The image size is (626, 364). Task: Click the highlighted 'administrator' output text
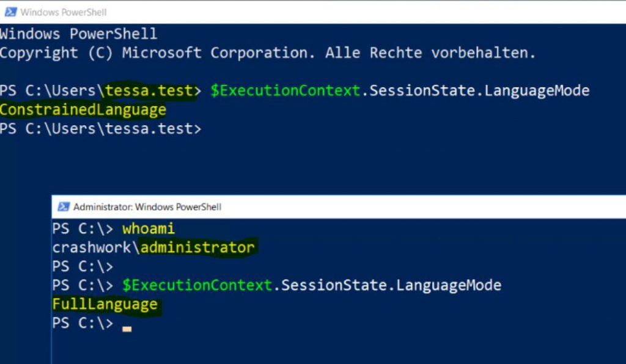point(197,247)
